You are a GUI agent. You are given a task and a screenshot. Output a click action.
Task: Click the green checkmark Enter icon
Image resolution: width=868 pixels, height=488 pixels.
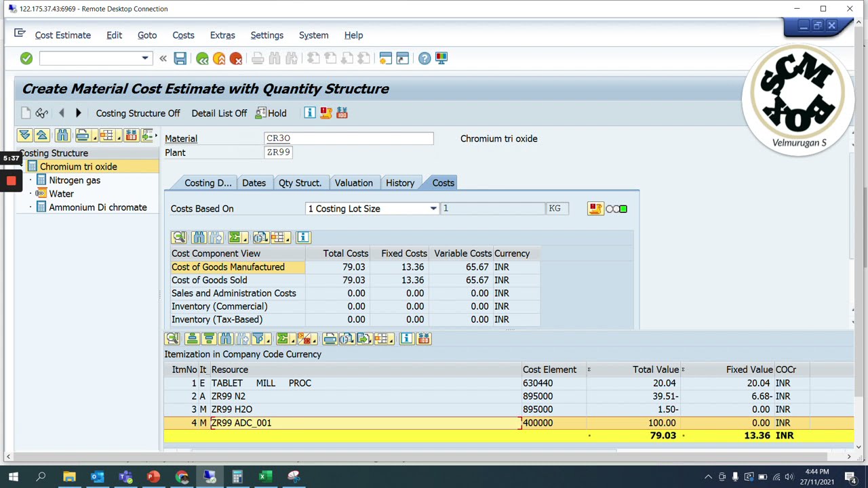(26, 58)
